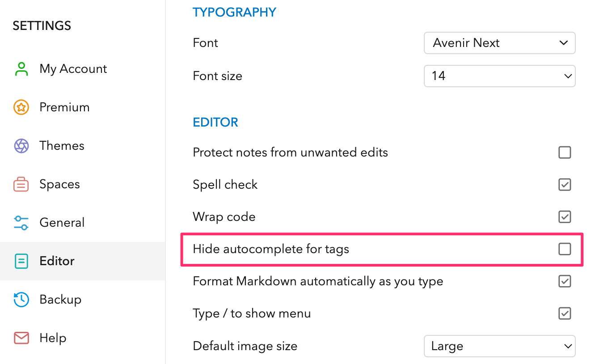
Task: Open the Font dropdown showing Avenir Next
Action: [499, 43]
